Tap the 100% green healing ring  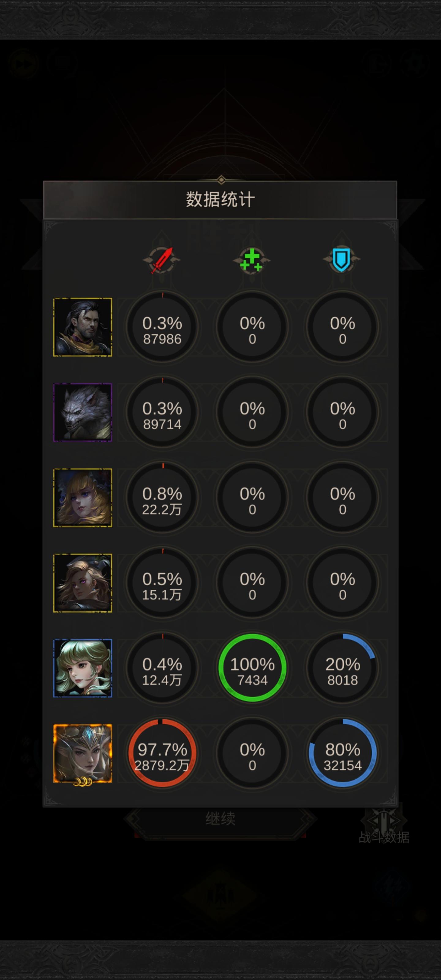(252, 668)
